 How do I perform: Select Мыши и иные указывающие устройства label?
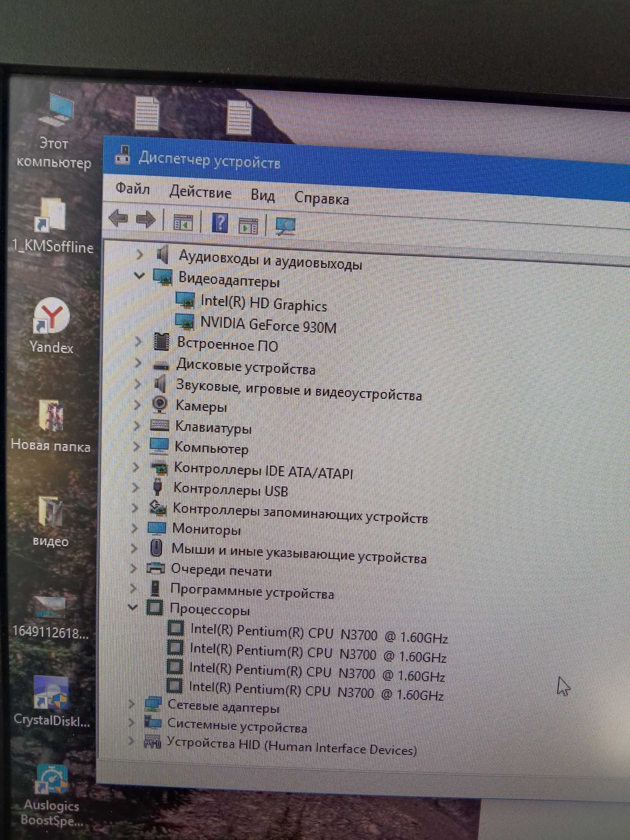[299, 553]
